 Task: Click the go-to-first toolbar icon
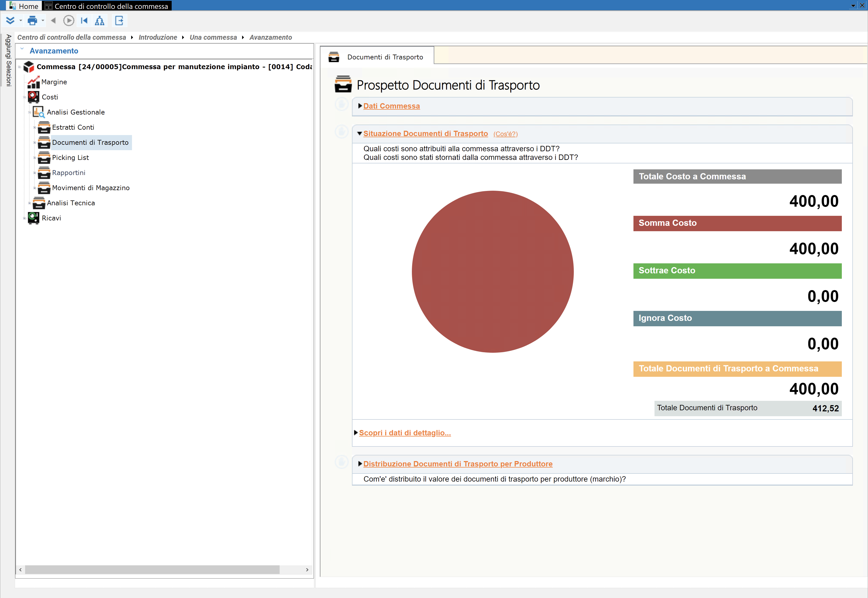pyautogui.click(x=84, y=21)
